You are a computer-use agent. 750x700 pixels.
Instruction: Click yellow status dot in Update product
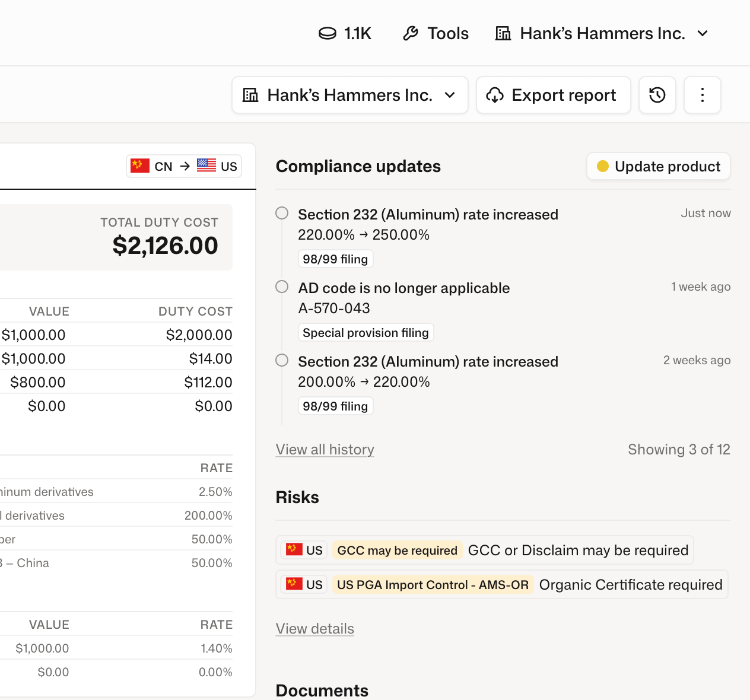tap(603, 166)
